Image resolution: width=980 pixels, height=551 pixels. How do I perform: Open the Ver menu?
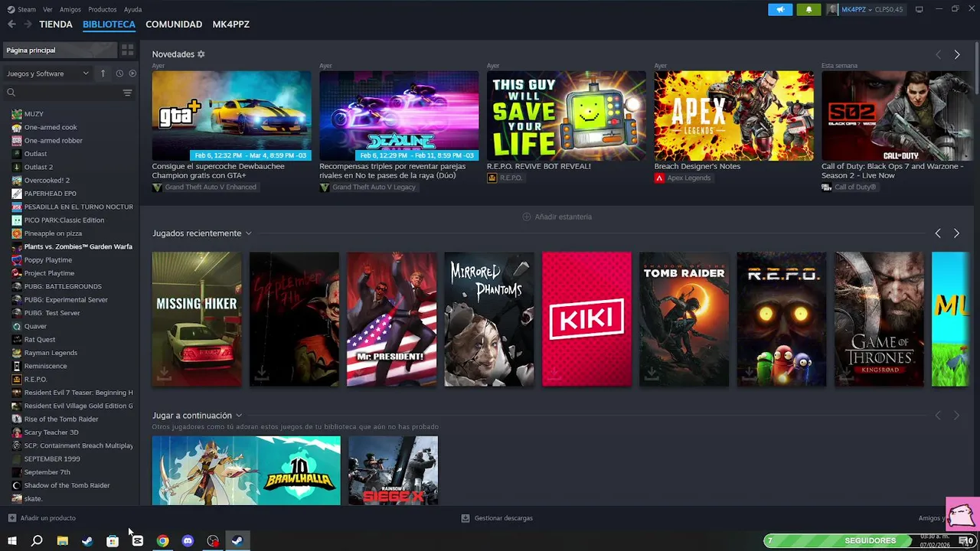(47, 9)
